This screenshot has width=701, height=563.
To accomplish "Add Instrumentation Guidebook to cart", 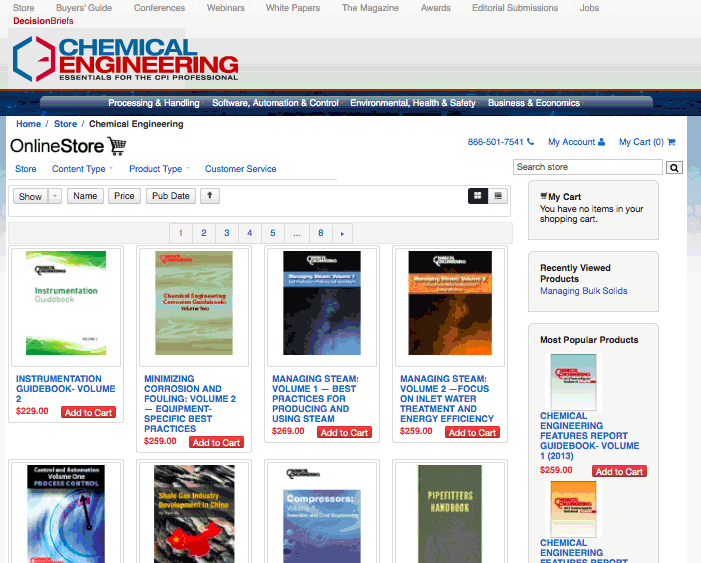I will [x=89, y=412].
